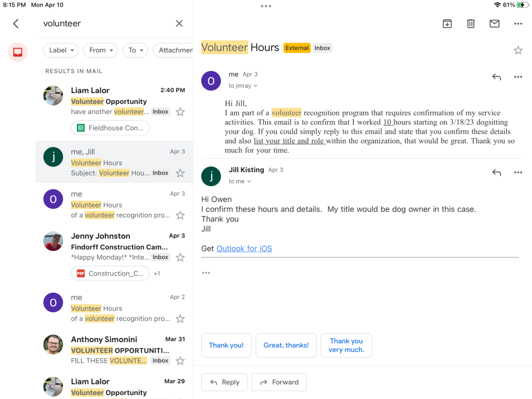532x399 pixels.
Task: Open the Label filter dropdown
Action: point(61,50)
